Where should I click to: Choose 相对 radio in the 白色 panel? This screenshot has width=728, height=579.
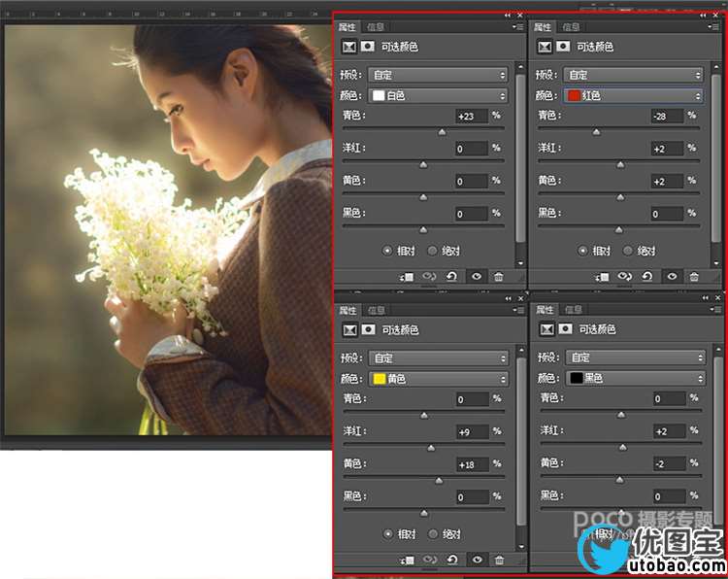[x=387, y=251]
